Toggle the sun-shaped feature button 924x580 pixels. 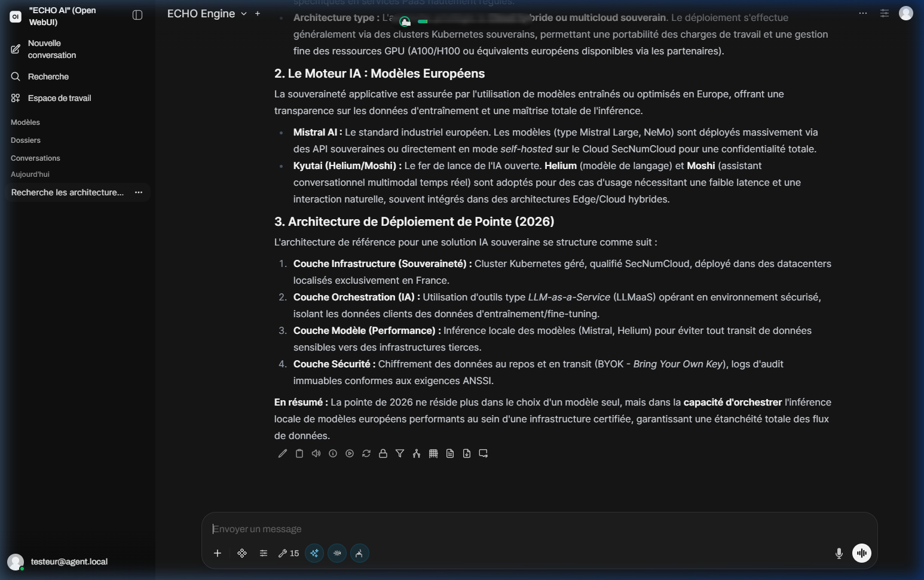[337, 553]
